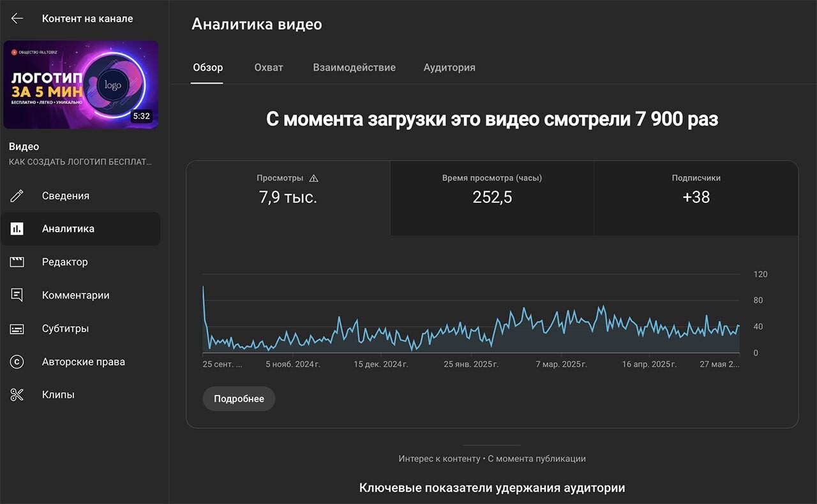
Task: Click the initial peak on the views chart
Action: click(x=204, y=287)
